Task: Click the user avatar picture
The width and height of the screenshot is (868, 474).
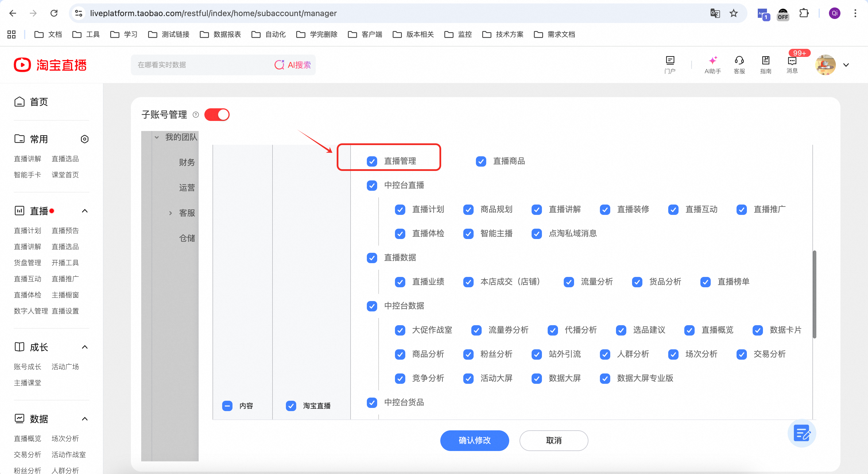Action: point(825,65)
